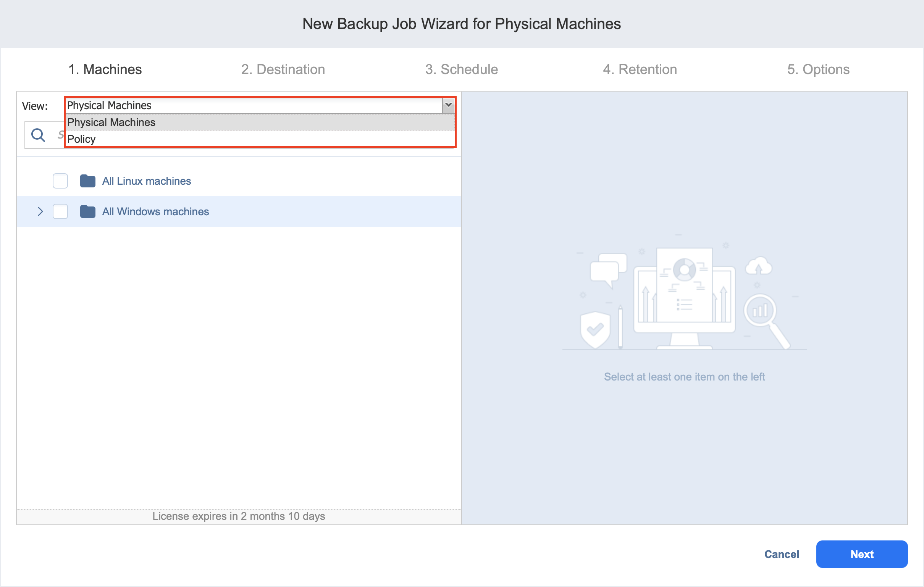924x587 pixels.
Task: Click the shield checkmark illustration
Action: (595, 329)
